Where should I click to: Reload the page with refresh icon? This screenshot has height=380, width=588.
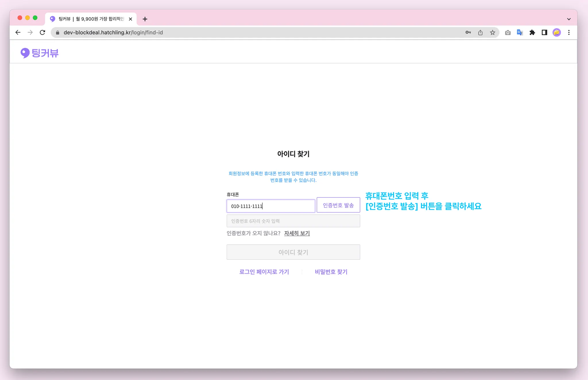(x=42, y=32)
